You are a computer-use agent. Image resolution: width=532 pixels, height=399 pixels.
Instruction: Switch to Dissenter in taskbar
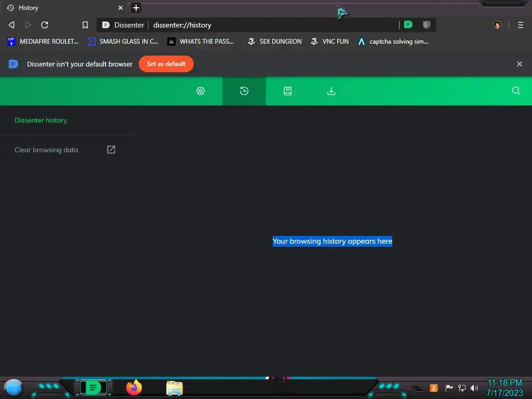pyautogui.click(x=94, y=388)
